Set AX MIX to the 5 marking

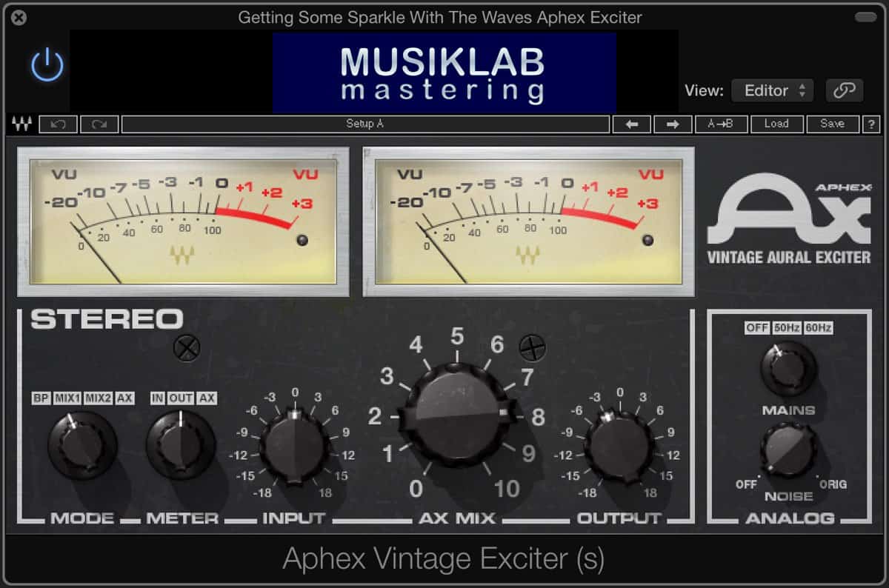click(x=457, y=338)
